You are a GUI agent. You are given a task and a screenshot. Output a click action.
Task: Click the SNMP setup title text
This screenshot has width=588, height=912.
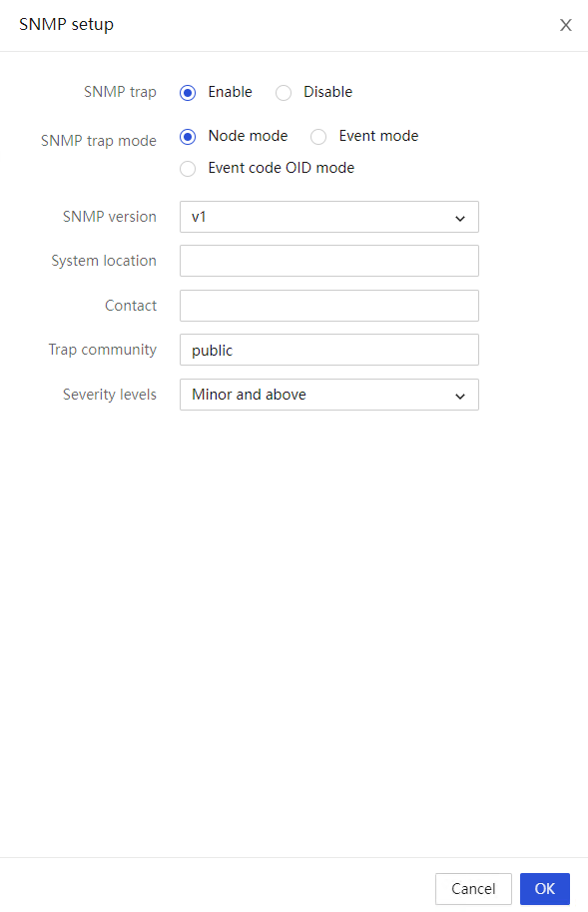(x=66, y=24)
